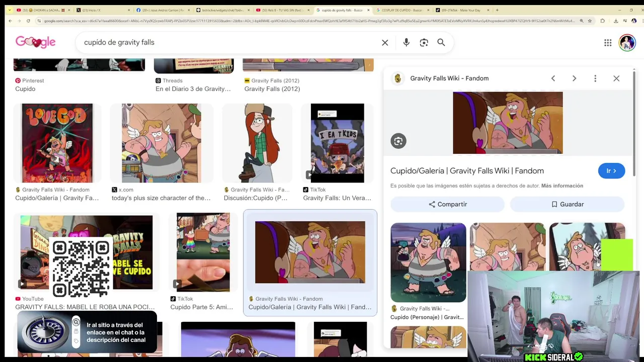Bookmark this page with the star icon
Screen dimensions: 644x362
[x=590, y=21]
